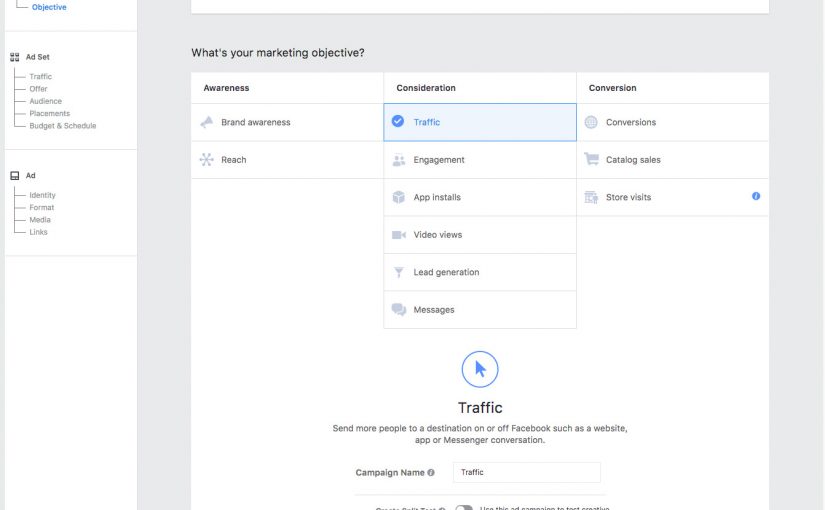The image size is (825, 510).
Task: Click the Traffic title below the cursor icon
Action: tap(480, 408)
